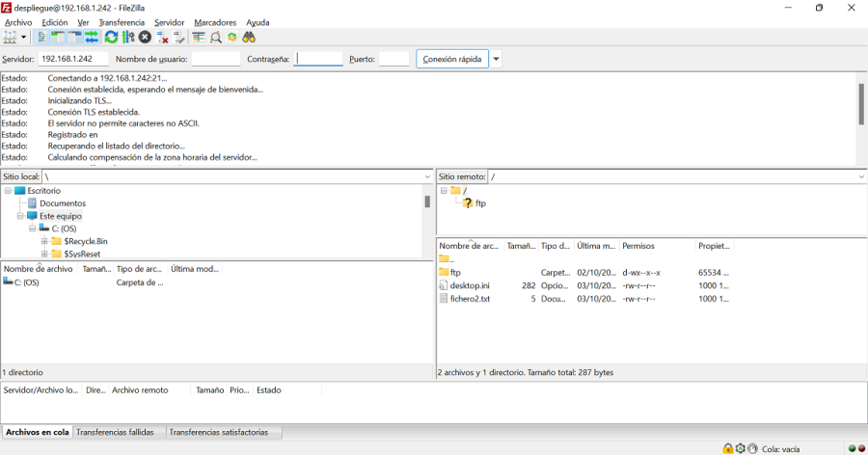The height and width of the screenshot is (455, 868).
Task: Click the process queue icon
Action: tap(128, 38)
